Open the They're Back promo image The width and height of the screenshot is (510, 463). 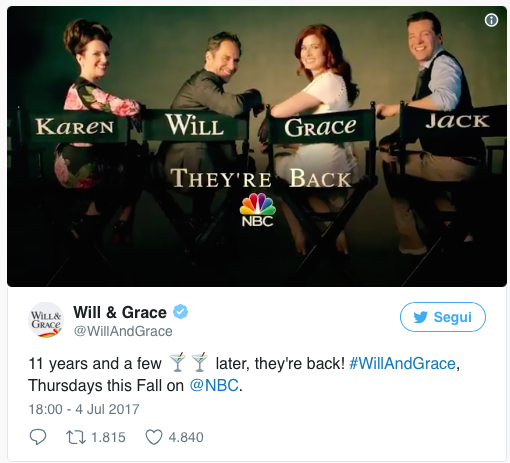[x=257, y=146]
